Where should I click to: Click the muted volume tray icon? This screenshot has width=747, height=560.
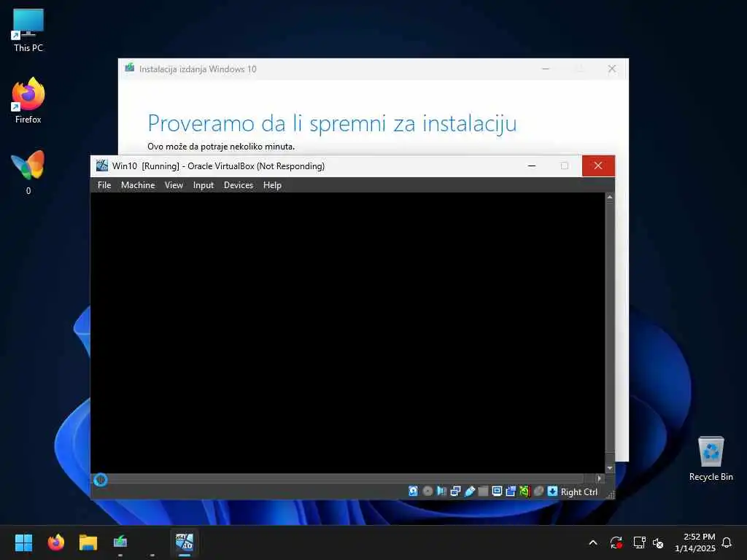tap(659, 542)
